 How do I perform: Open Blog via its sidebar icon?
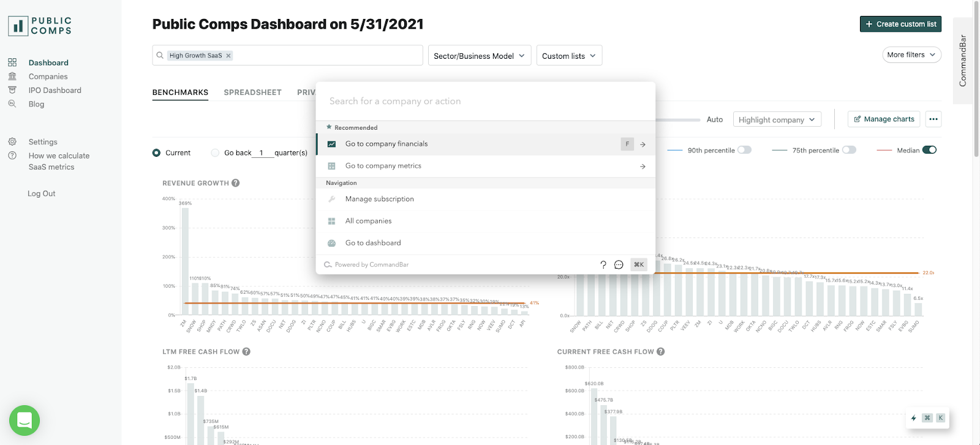pos(12,104)
